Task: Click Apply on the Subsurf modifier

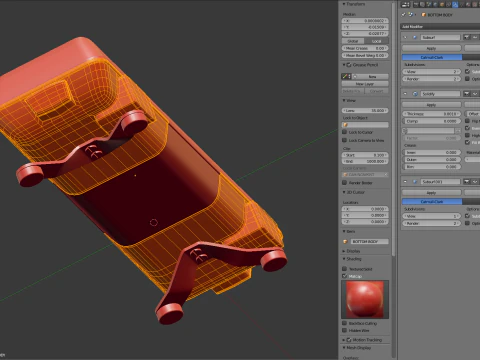Action: (x=432, y=48)
